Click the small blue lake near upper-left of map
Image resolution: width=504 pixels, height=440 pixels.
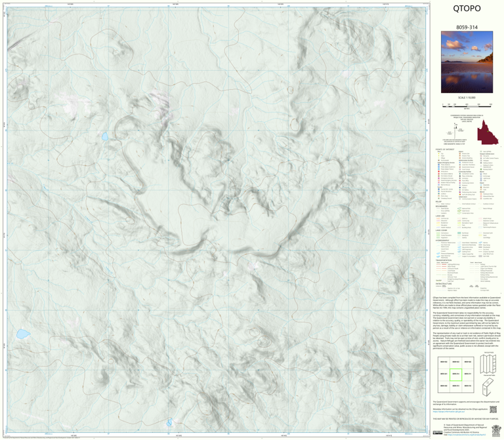pos(104,136)
